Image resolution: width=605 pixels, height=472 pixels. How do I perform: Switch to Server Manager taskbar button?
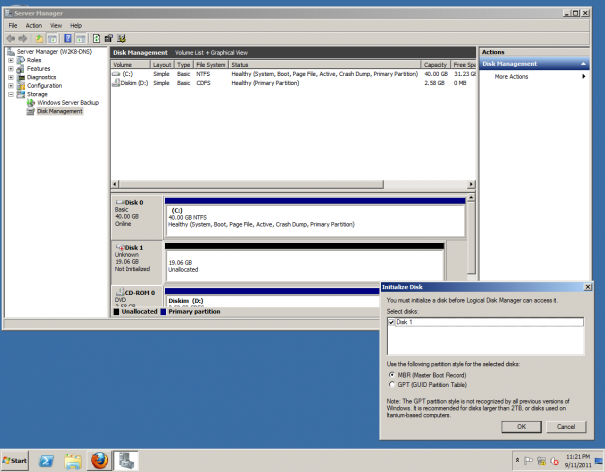(126, 461)
